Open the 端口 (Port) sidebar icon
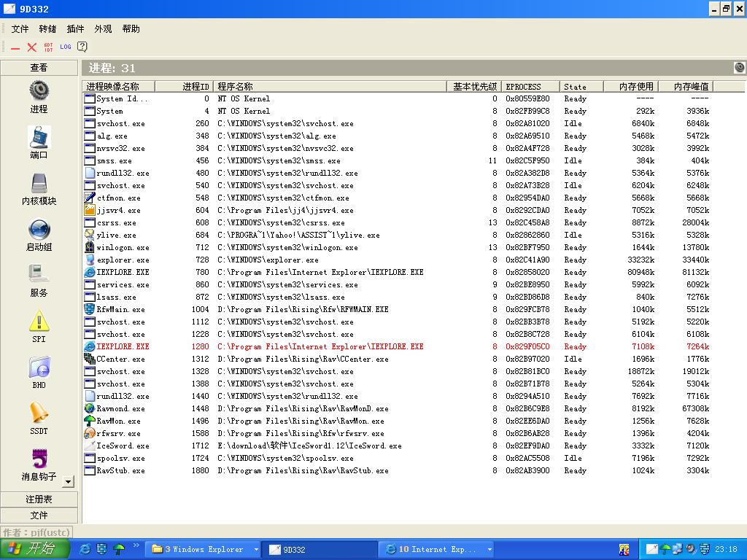The image size is (747, 560). (39, 136)
